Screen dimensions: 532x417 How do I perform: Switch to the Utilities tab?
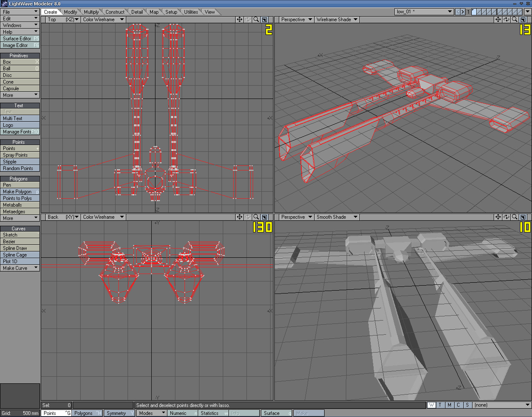coord(191,12)
